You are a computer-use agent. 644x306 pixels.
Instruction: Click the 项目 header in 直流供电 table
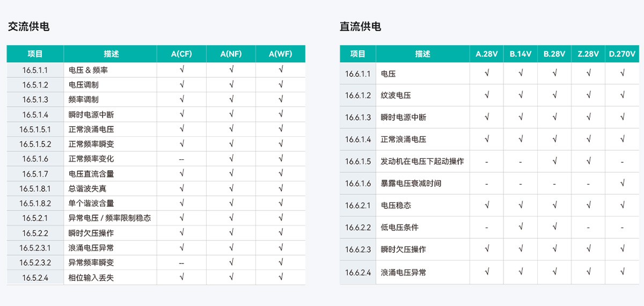pos(357,54)
